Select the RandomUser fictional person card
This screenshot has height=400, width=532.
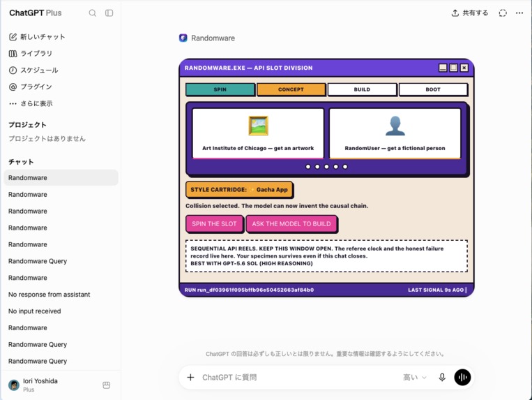point(395,133)
